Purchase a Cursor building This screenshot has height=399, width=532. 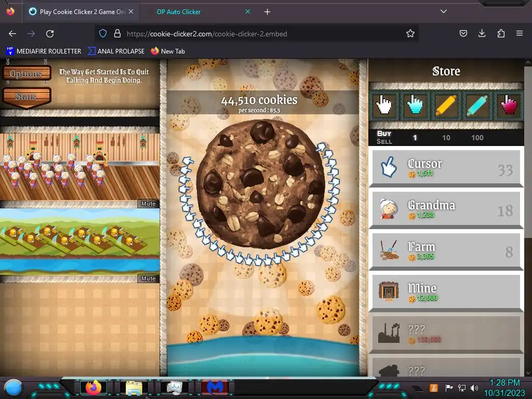[x=446, y=168]
